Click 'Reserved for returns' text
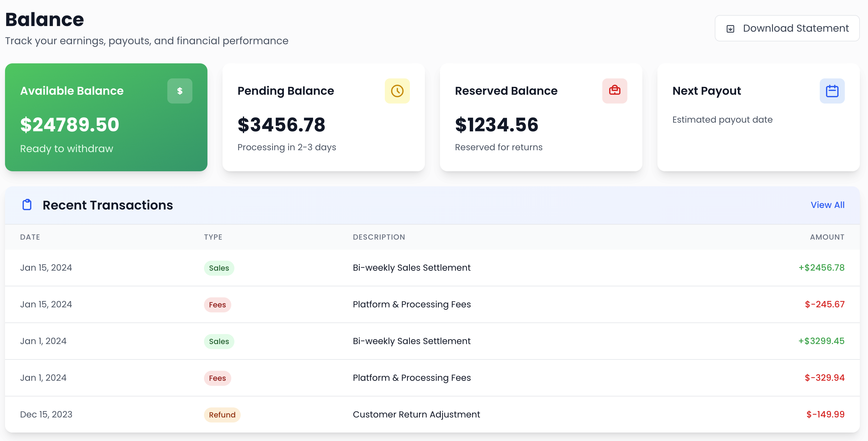The width and height of the screenshot is (868, 441). pyautogui.click(x=499, y=147)
